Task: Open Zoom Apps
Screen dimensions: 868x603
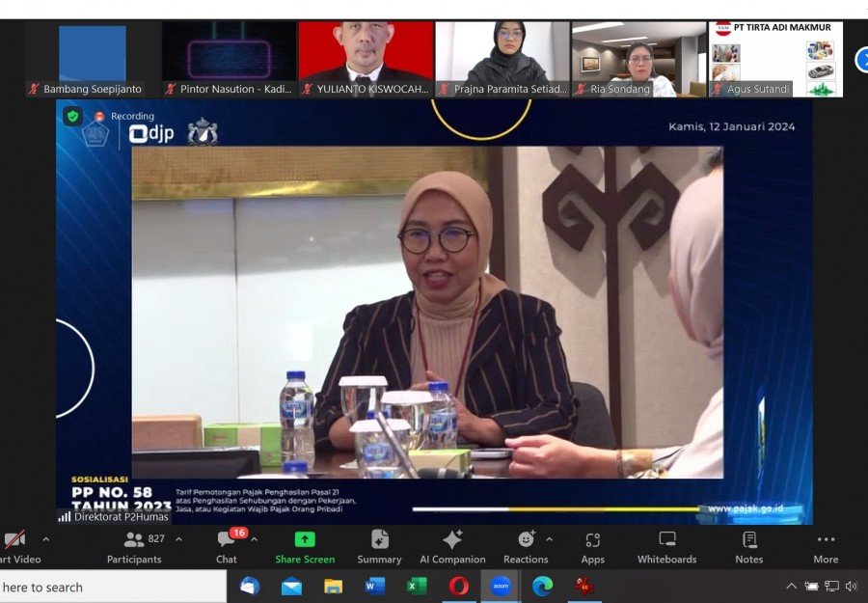Action: click(592, 546)
